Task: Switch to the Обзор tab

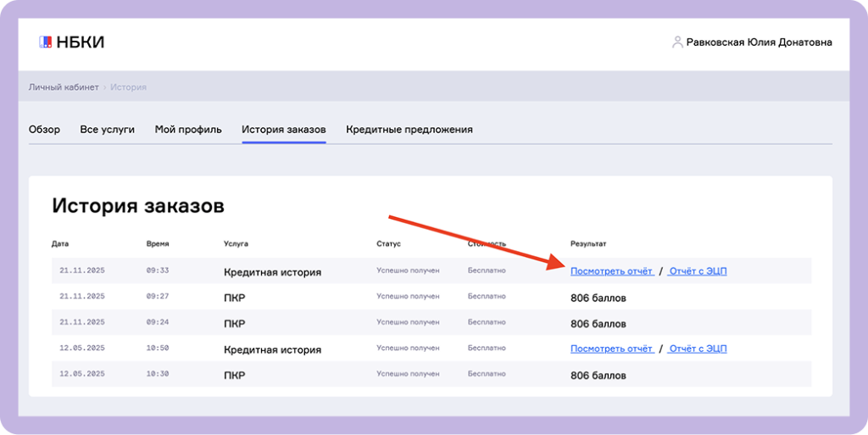Action: 44,130
